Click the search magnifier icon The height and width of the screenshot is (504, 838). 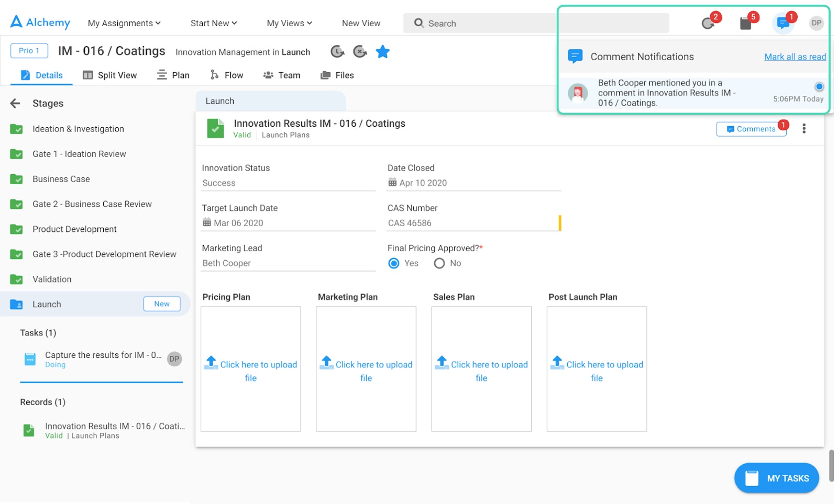tap(419, 23)
